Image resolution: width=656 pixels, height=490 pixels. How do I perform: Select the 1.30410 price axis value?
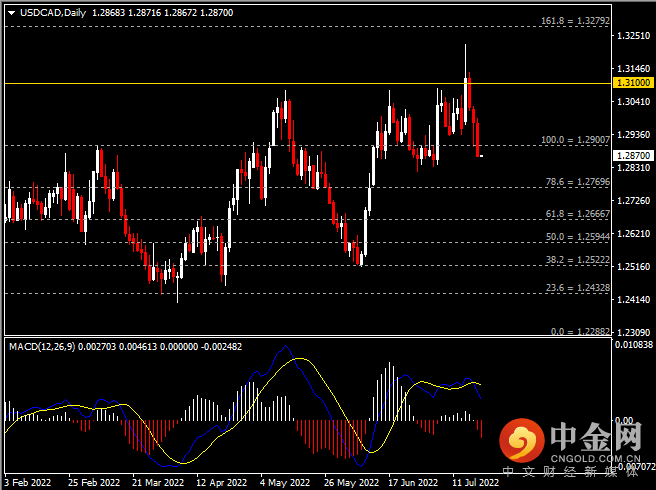tap(634, 101)
